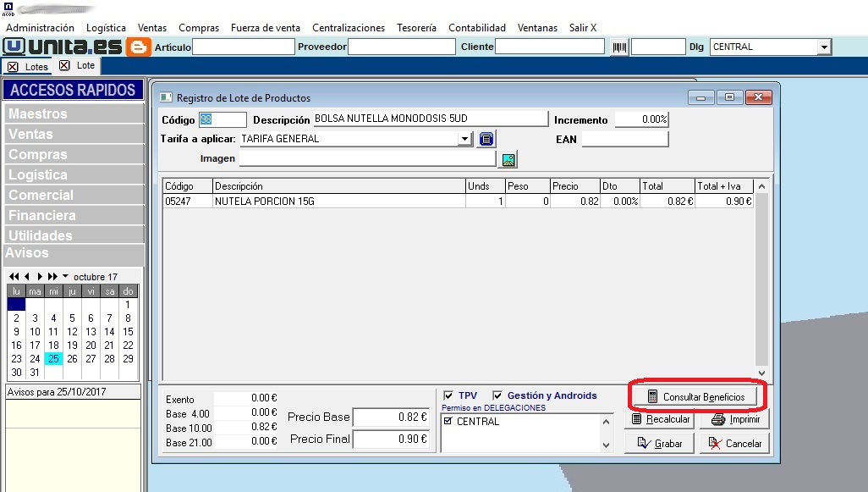Click the Recalcular button
868x492 pixels.
(660, 419)
